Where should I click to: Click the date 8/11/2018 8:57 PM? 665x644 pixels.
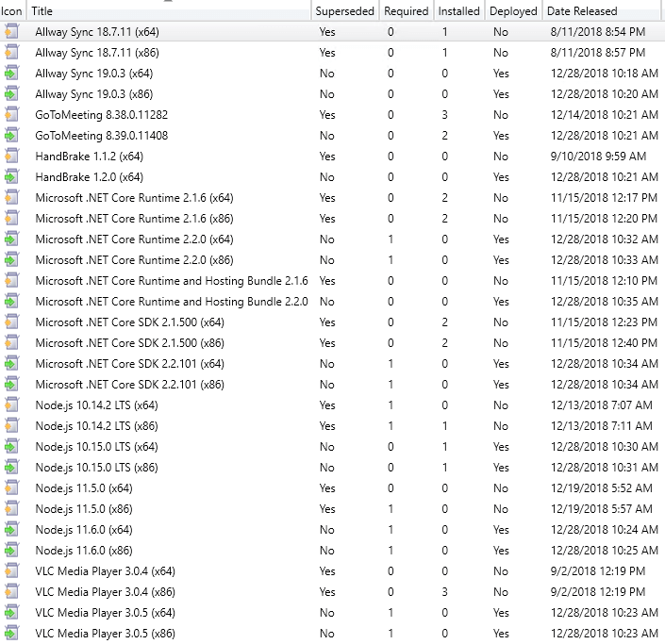[x=598, y=53]
